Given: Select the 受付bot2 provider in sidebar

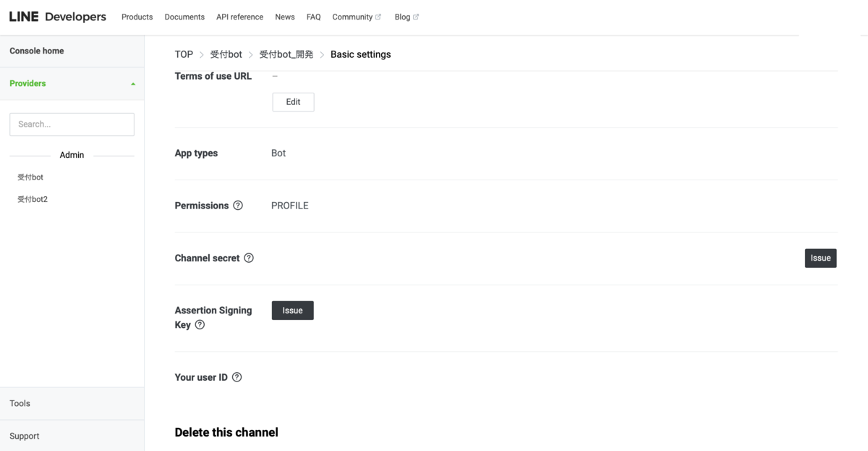Looking at the screenshot, I should [x=33, y=199].
